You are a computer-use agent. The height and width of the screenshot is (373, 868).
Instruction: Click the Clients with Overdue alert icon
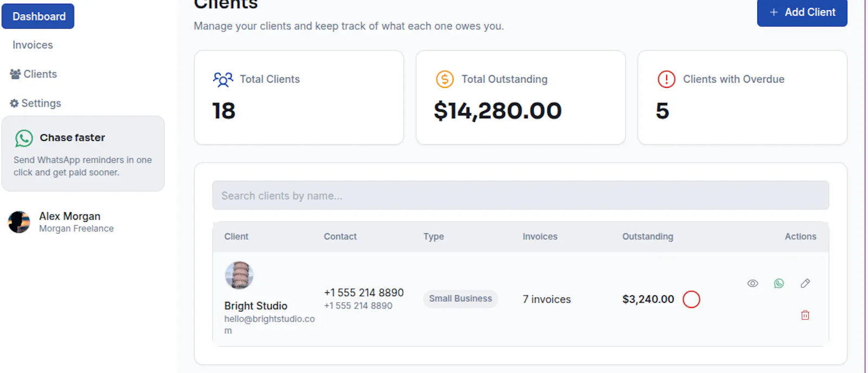coord(666,79)
